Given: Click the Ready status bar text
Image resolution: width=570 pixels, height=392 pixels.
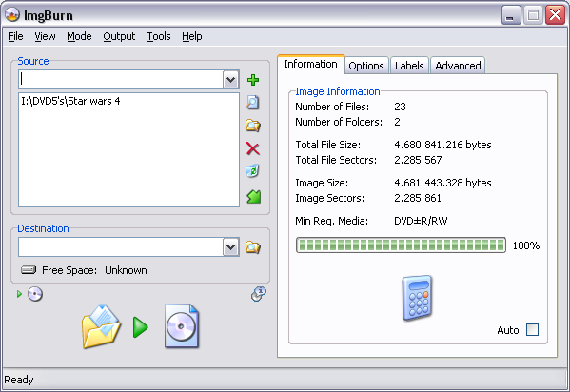Looking at the screenshot, I should pos(19,380).
